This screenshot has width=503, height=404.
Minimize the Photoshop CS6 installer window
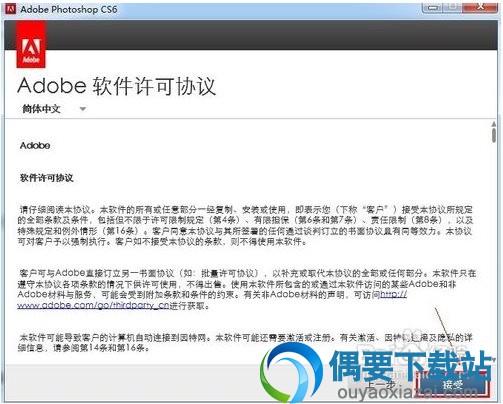(432, 7)
